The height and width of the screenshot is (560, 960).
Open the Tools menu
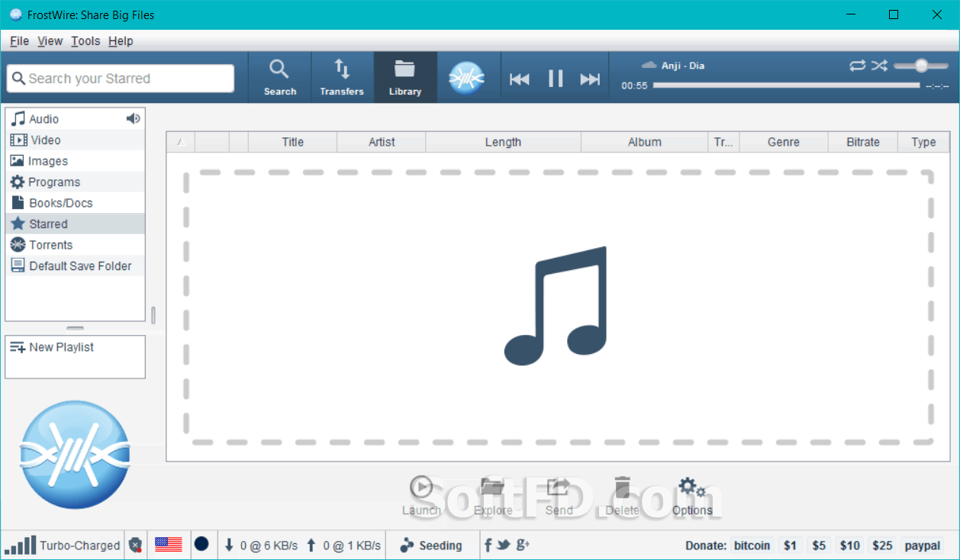[85, 41]
